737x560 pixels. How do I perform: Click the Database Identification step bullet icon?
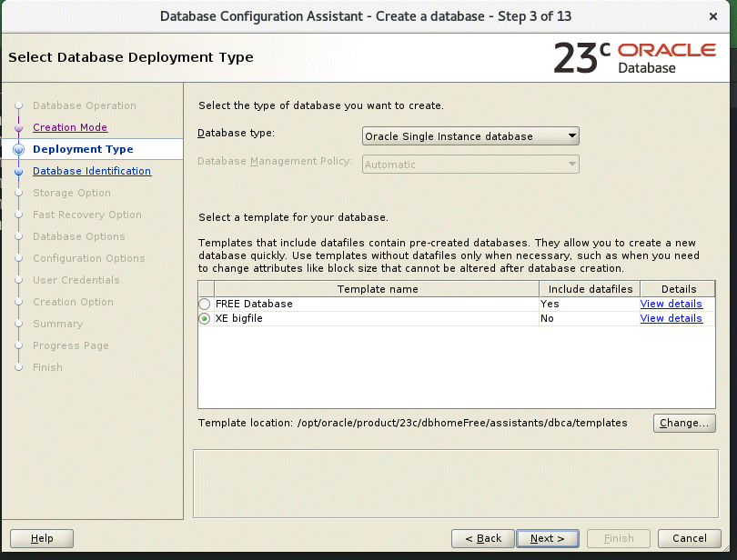click(x=18, y=172)
